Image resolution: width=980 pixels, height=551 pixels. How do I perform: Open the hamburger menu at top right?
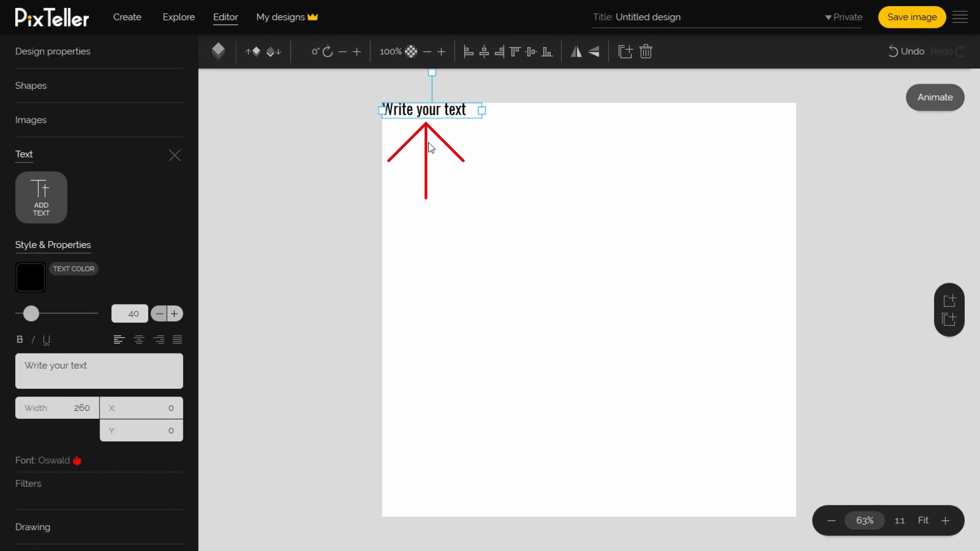tap(960, 17)
